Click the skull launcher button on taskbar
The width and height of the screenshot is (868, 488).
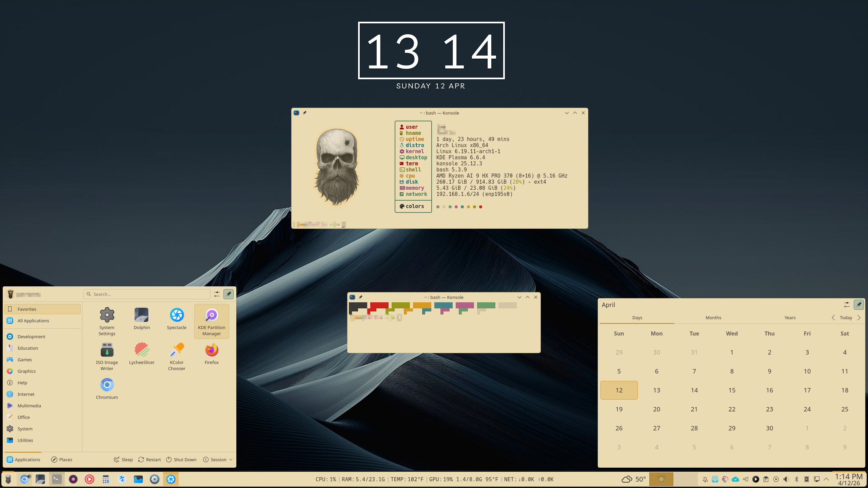pyautogui.click(x=8, y=479)
